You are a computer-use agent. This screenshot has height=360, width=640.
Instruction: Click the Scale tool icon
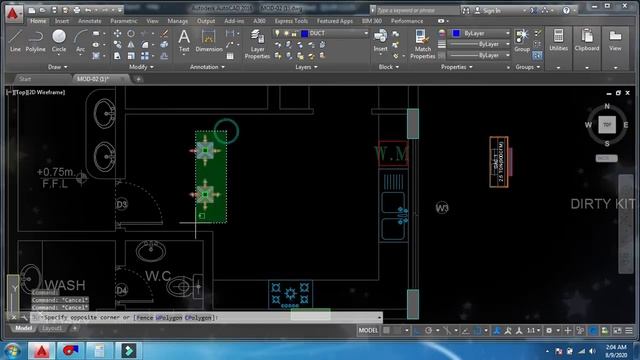pyautogui.click(x=131, y=56)
